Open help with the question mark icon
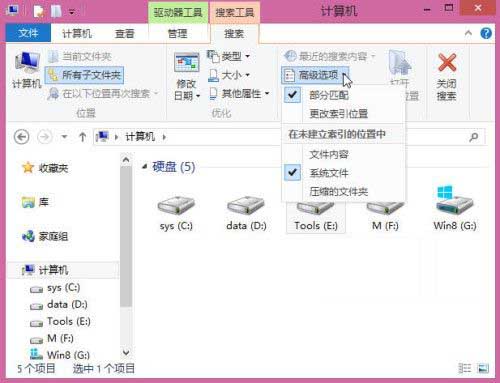The image size is (500, 383). [486, 33]
